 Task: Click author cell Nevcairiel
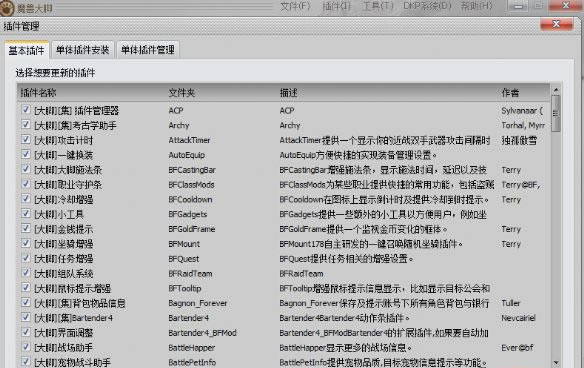point(518,318)
